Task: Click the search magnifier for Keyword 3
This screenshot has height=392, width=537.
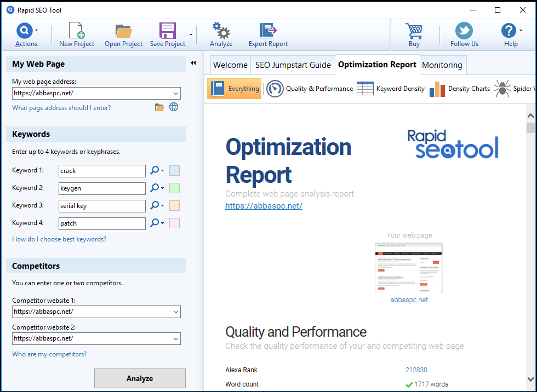Action: [155, 205]
